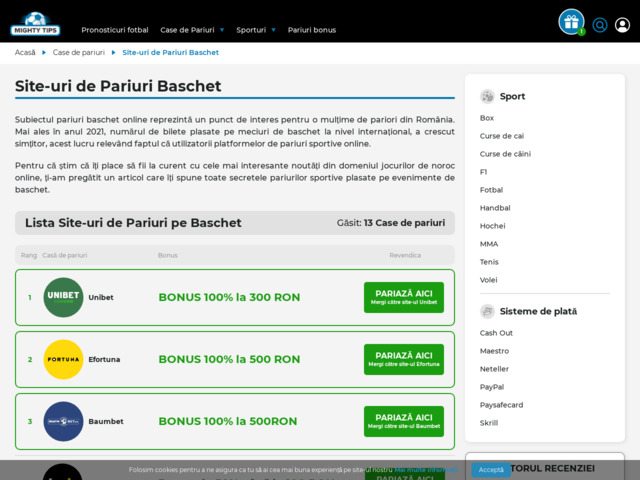Click Pariază Aici button for Unibet
Screen dimensions: 640x480
pyautogui.click(x=403, y=297)
